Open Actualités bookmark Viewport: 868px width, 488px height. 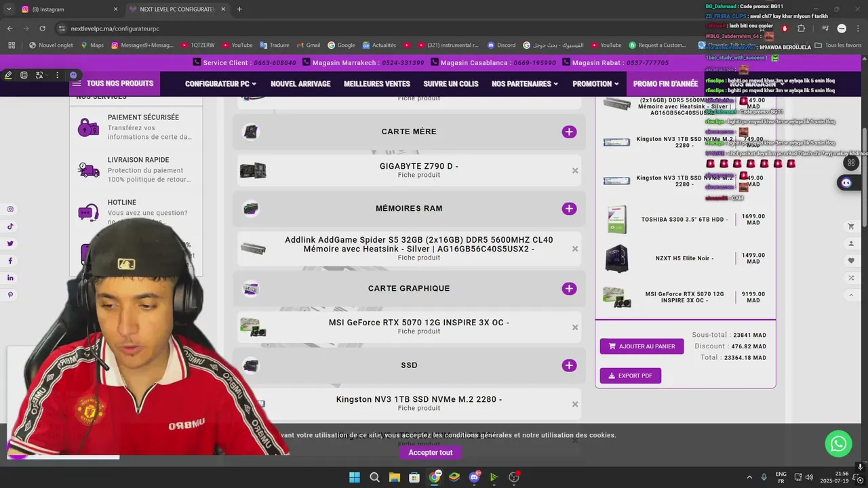coord(378,45)
